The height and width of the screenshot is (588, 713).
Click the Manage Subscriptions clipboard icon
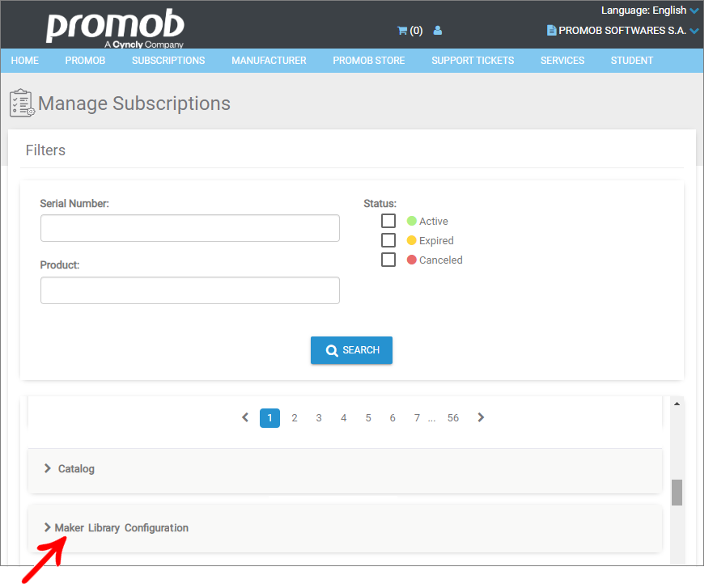point(21,104)
